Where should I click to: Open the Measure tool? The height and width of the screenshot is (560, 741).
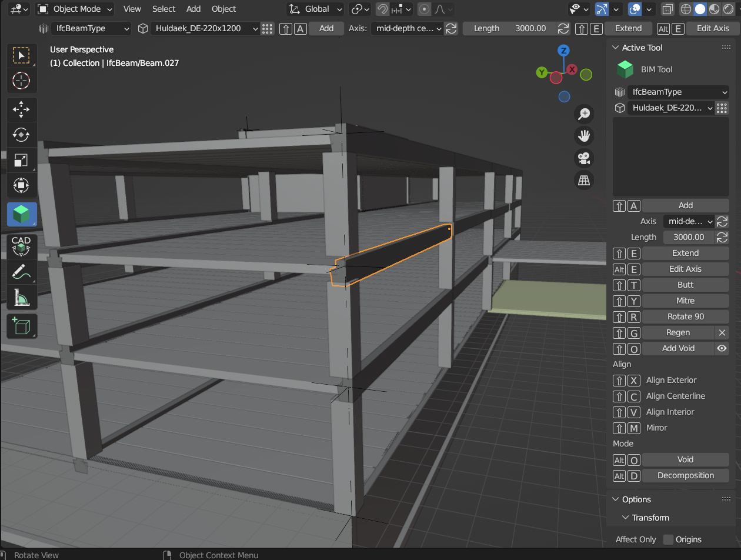click(x=21, y=298)
